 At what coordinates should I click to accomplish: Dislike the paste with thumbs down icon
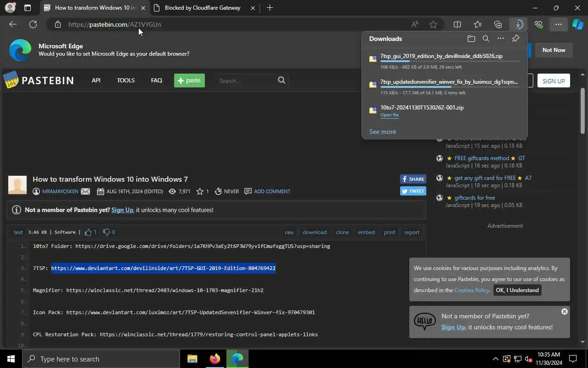[x=107, y=232]
